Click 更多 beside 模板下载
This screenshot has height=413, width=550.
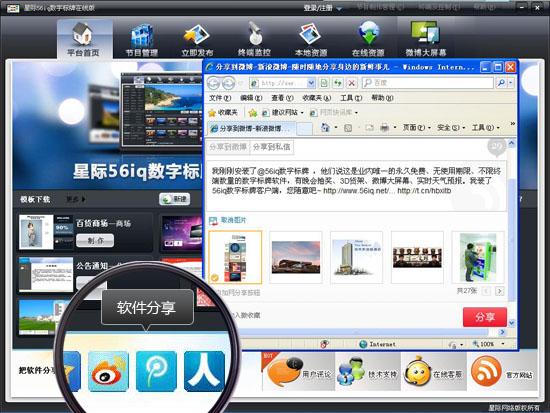pyautogui.click(x=75, y=199)
